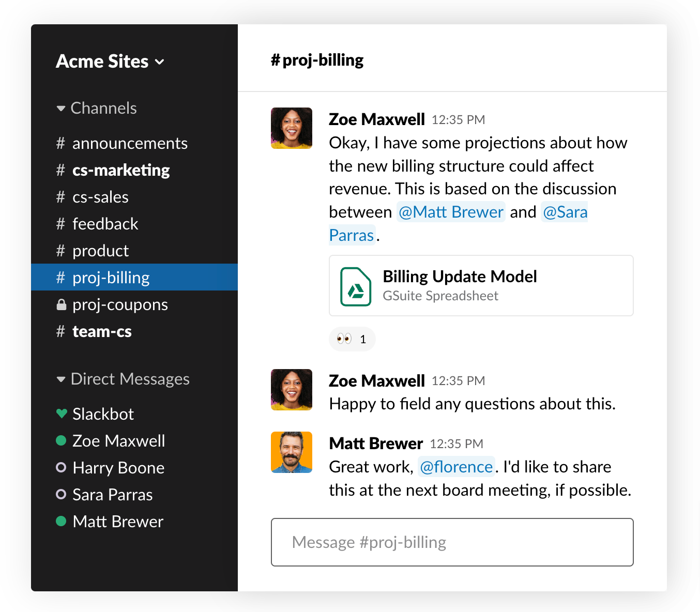Switch to the cs-marketing channel
700x612 pixels.
click(x=121, y=170)
